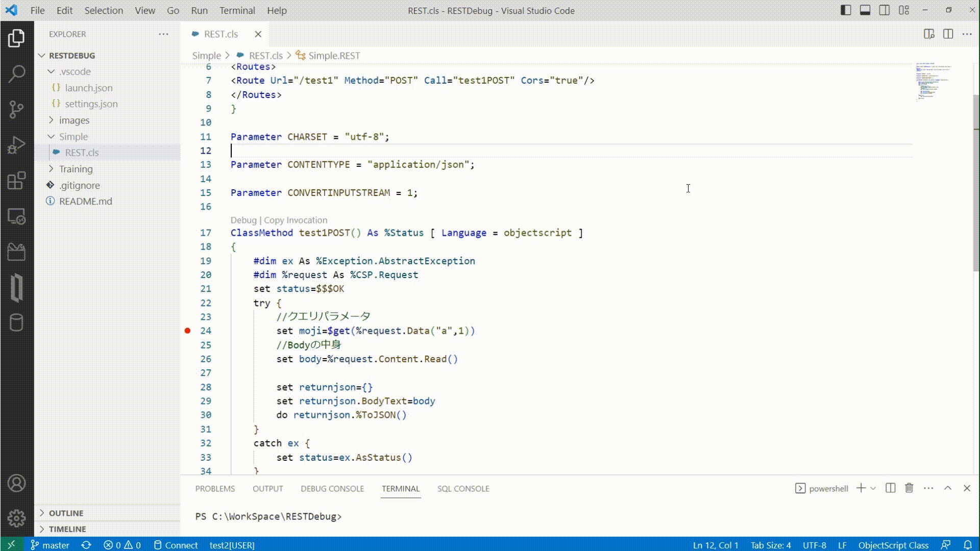Expand the Training folder
Image resolution: width=980 pixels, height=551 pixels.
pyautogui.click(x=76, y=169)
